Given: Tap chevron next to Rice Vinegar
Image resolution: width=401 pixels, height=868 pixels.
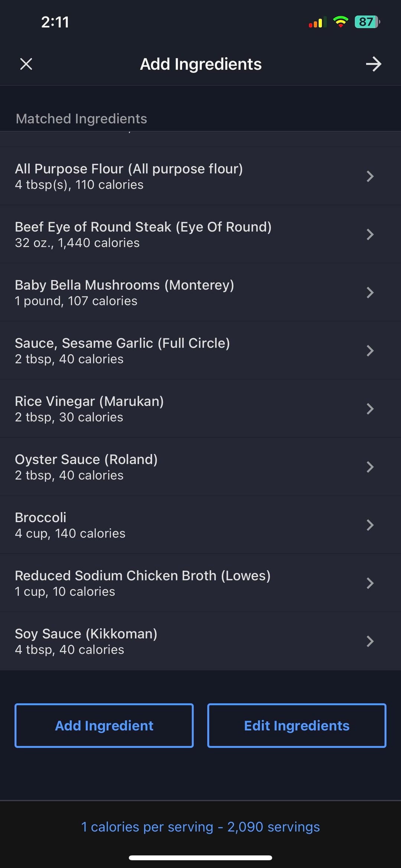Looking at the screenshot, I should click(x=370, y=409).
